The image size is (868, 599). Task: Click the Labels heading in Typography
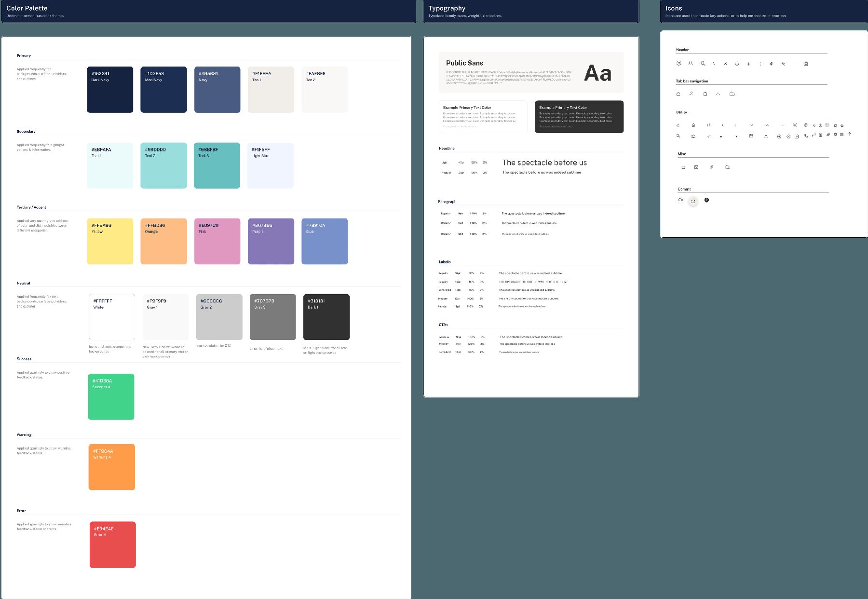click(445, 262)
